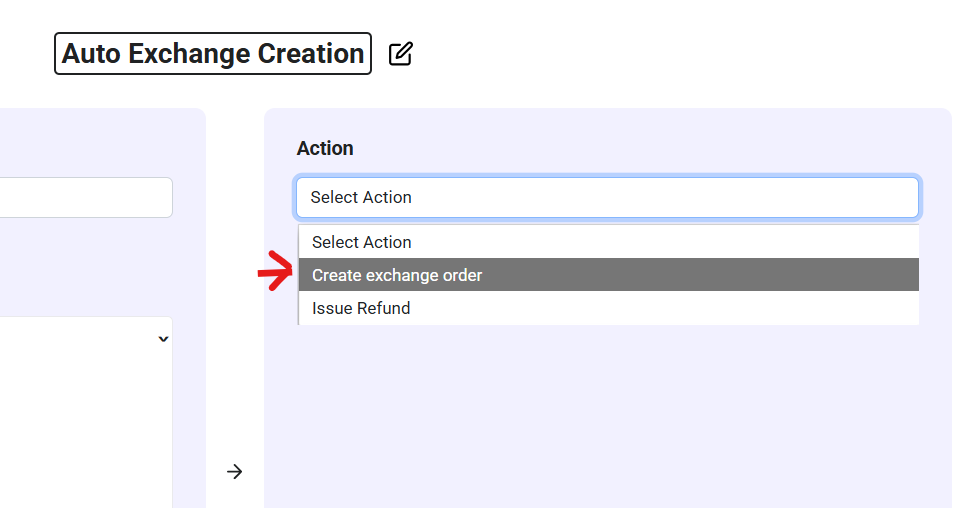Choose "Issue Refund" from the action list
Image resolution: width=977 pixels, height=508 pixels.
pyautogui.click(x=361, y=308)
